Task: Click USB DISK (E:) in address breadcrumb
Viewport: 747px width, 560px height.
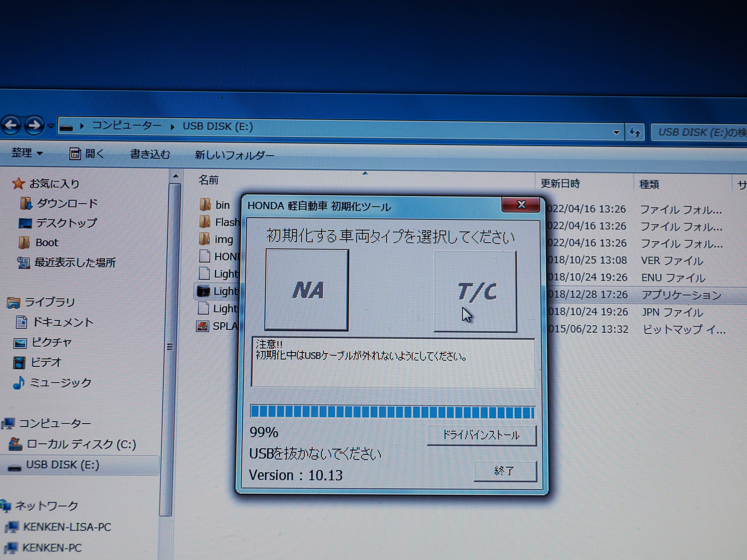Action: point(218,126)
